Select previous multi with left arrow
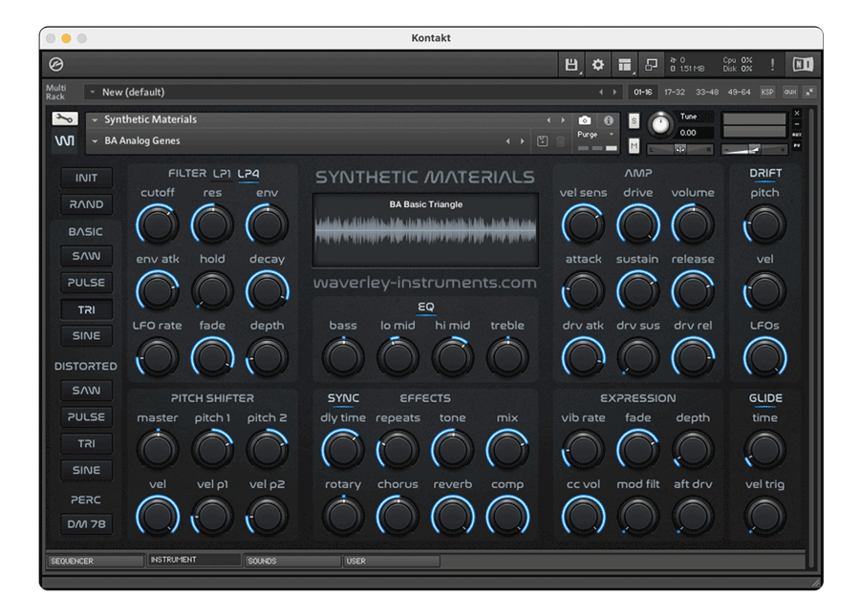 [x=601, y=92]
